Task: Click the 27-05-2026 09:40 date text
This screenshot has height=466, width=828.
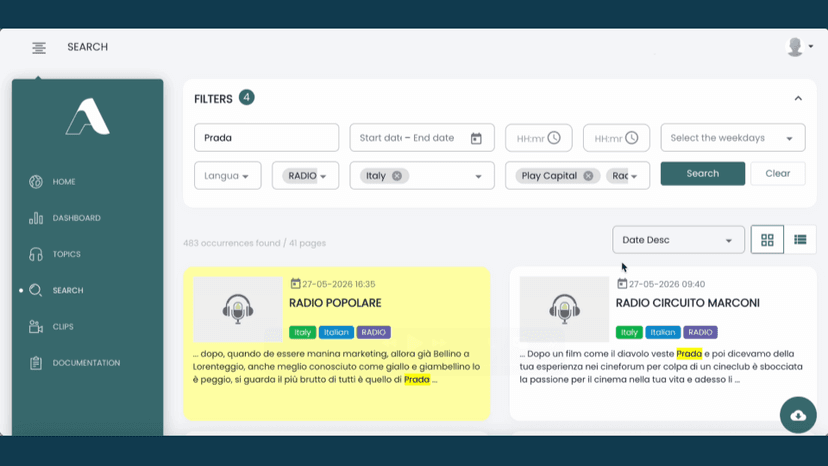Action: point(666,284)
